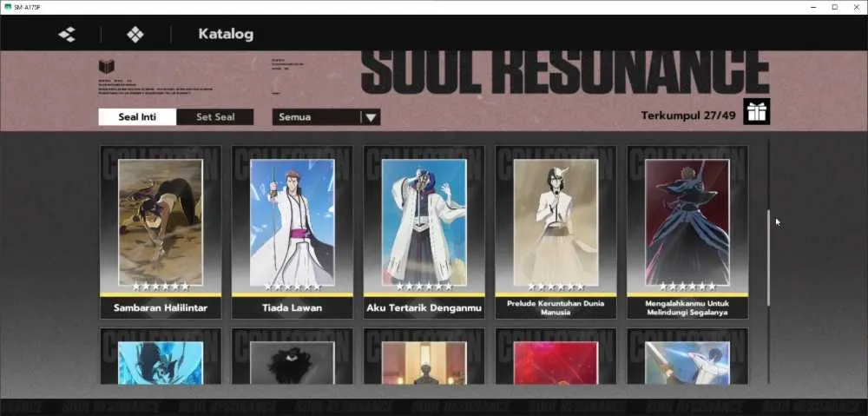Select the Aku Tertarik Denganmu card
Image resolution: width=868 pixels, height=416 pixels.
point(424,232)
